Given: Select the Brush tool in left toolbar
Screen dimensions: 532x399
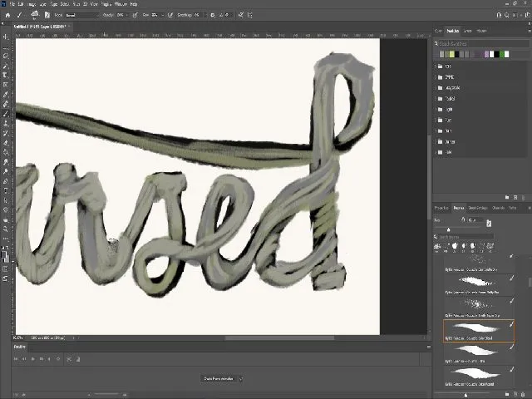Looking at the screenshot, I should coord(6,114).
